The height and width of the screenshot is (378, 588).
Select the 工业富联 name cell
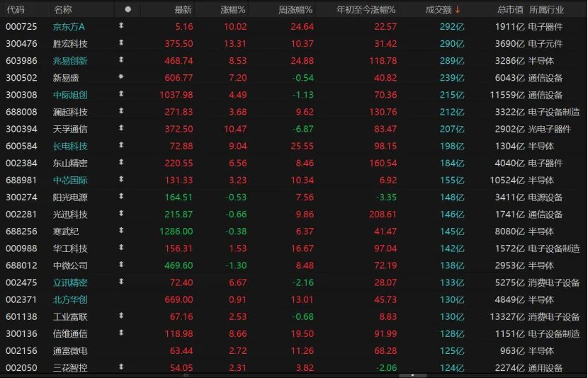coord(70,317)
